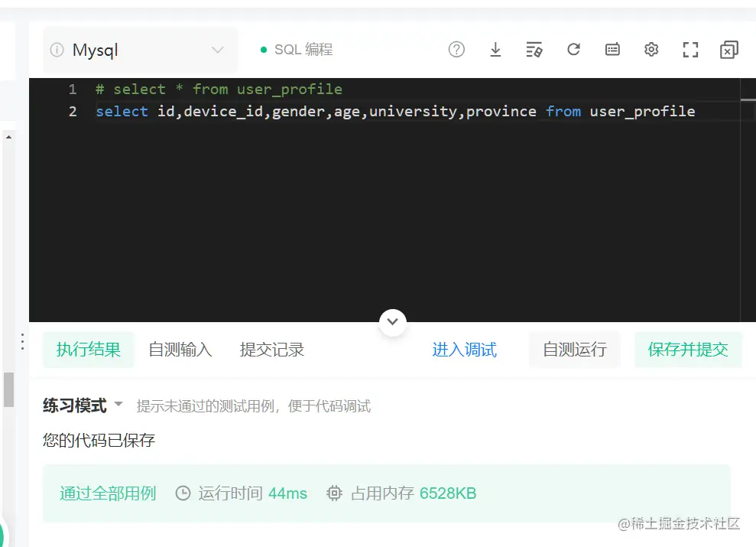Click the 提示未通过的测试用例 hint text
This screenshot has height=547, width=756.
pyautogui.click(x=253, y=406)
